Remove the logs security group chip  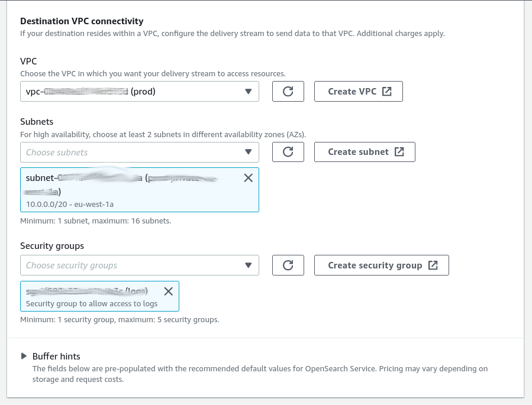tap(168, 291)
